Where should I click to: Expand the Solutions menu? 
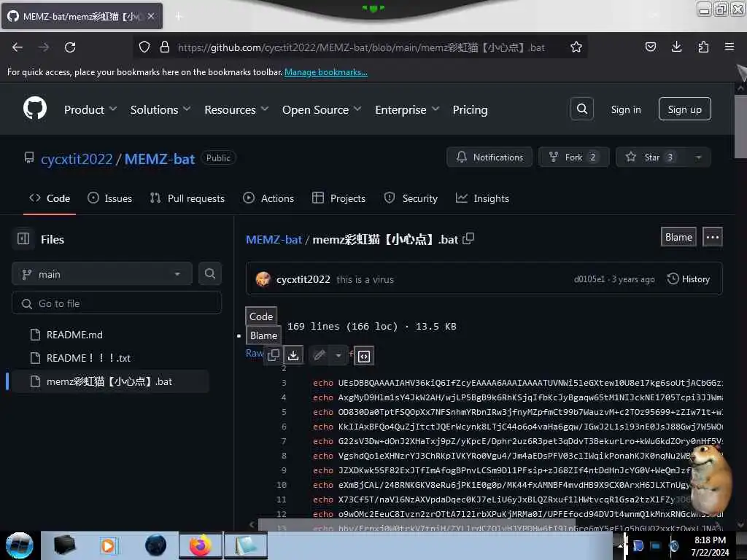click(x=160, y=109)
